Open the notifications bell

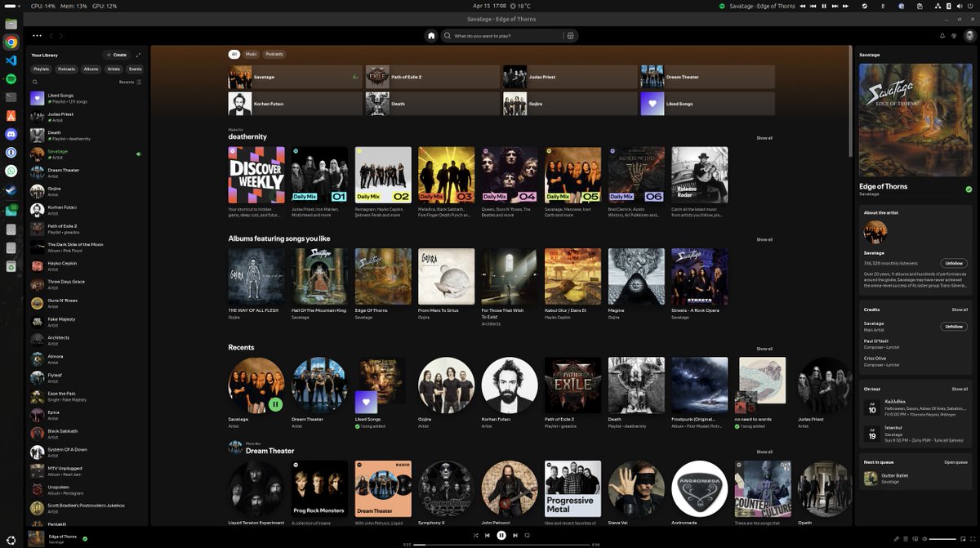942,36
